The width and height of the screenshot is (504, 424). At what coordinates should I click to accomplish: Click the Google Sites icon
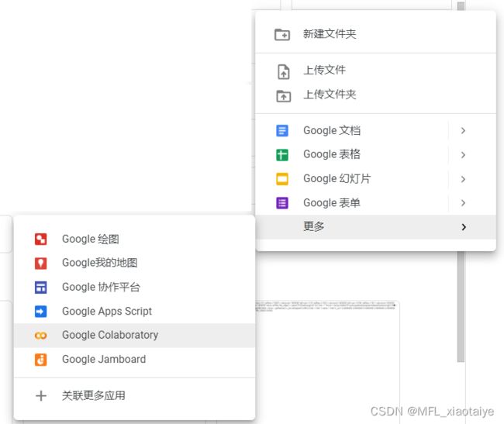coord(41,287)
